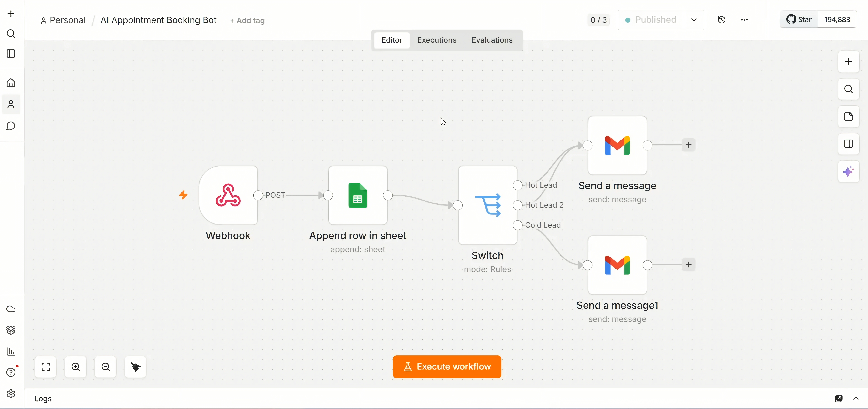Select the Append row in sheet node

358,195
